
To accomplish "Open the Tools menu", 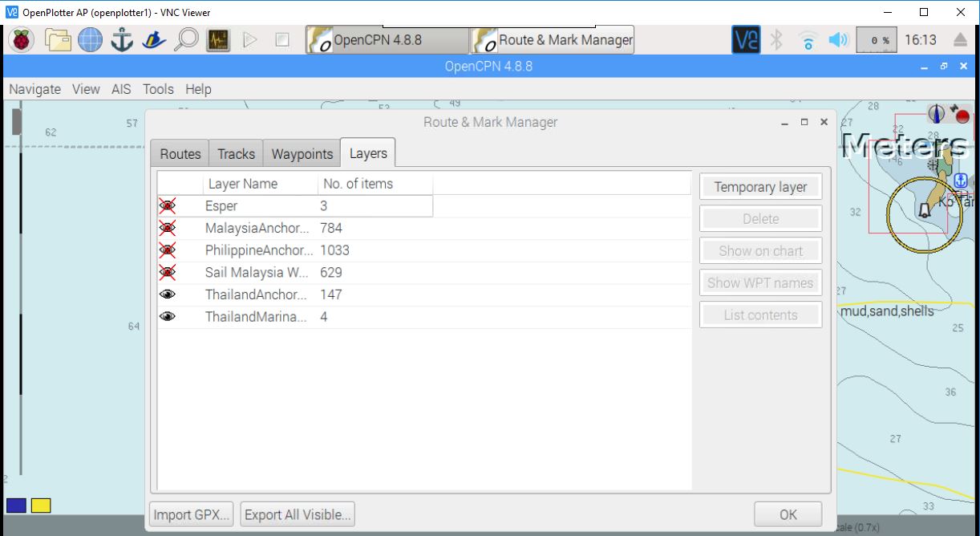I will tap(157, 89).
